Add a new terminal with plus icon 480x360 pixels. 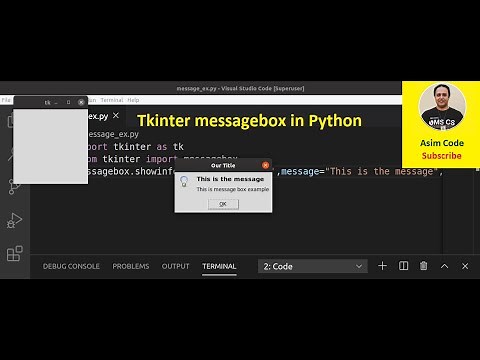(x=382, y=266)
